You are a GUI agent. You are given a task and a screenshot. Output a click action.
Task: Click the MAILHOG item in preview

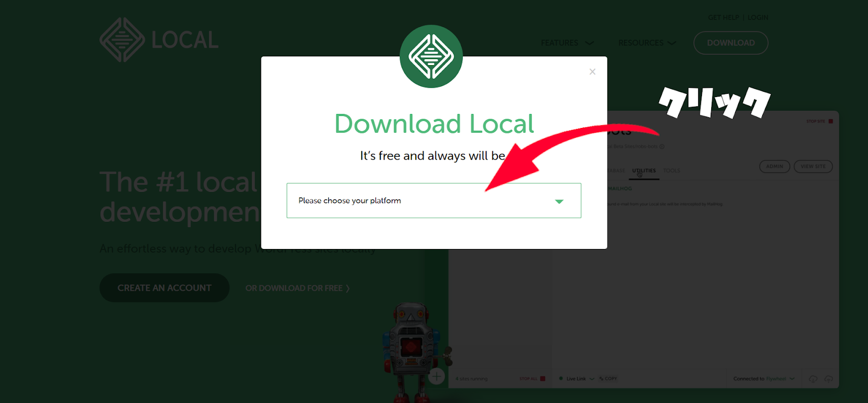pos(620,189)
